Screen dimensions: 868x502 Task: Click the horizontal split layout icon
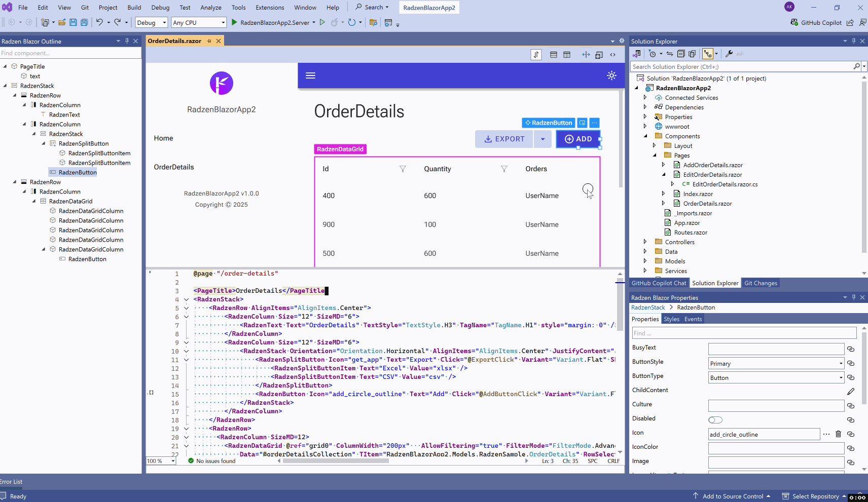pos(554,55)
